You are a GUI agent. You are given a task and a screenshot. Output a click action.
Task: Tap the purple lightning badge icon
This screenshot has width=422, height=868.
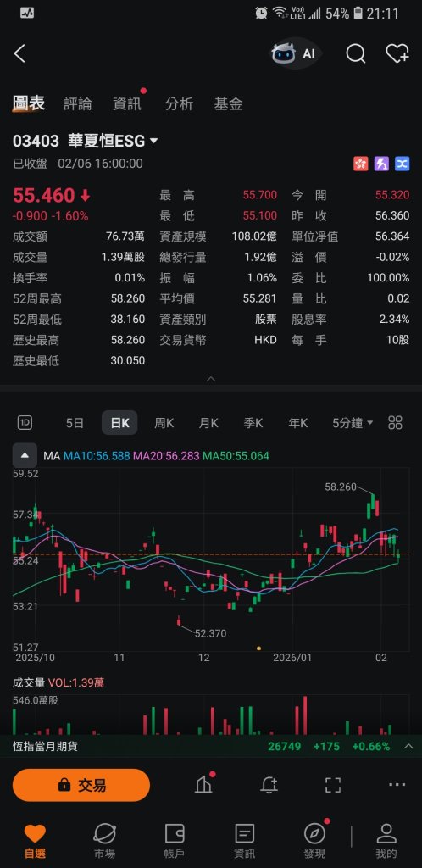(381, 164)
